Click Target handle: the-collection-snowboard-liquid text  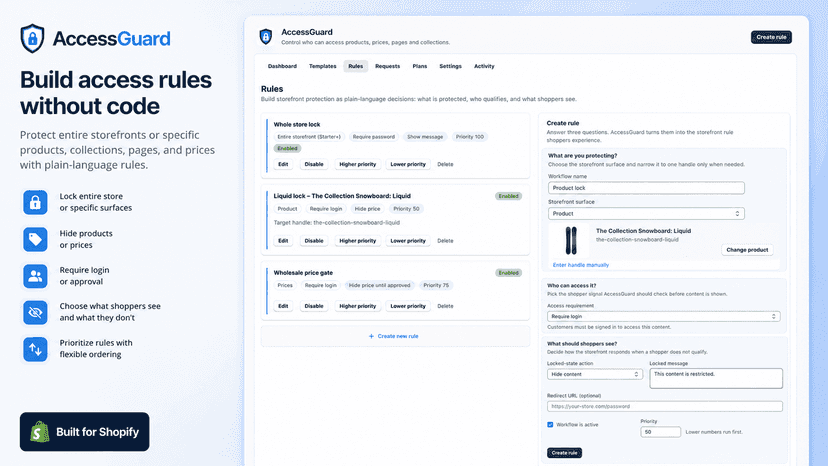tap(336, 222)
